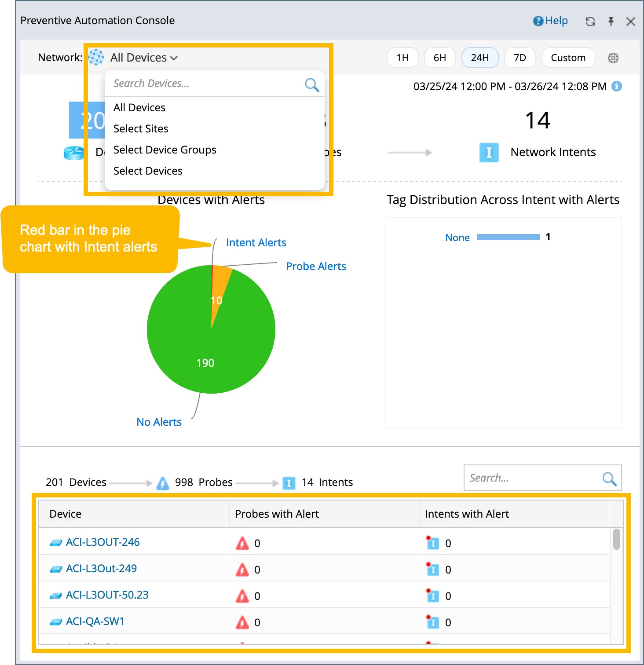Select the All Devices menu entry
Screen dimensions: 644x665
click(139, 107)
